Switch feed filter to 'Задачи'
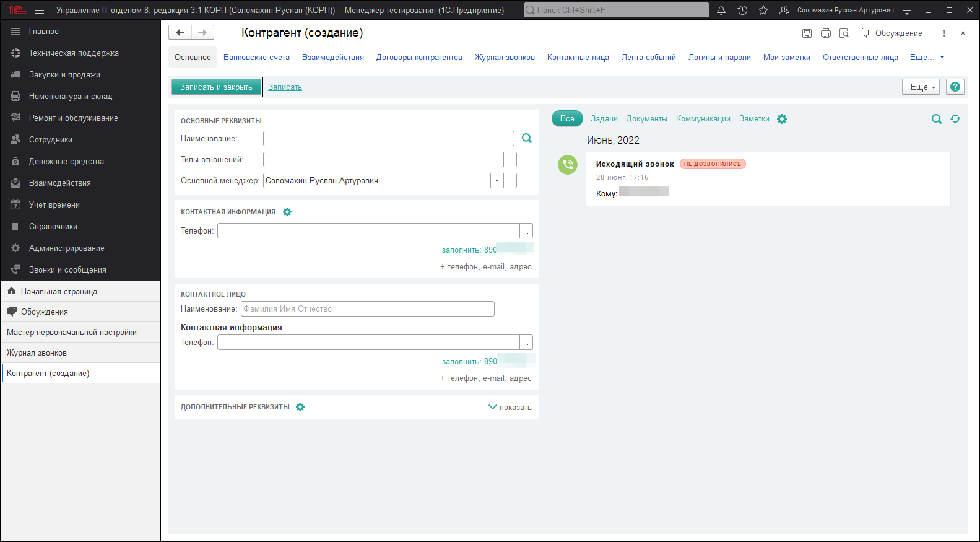980x542 pixels. point(604,119)
